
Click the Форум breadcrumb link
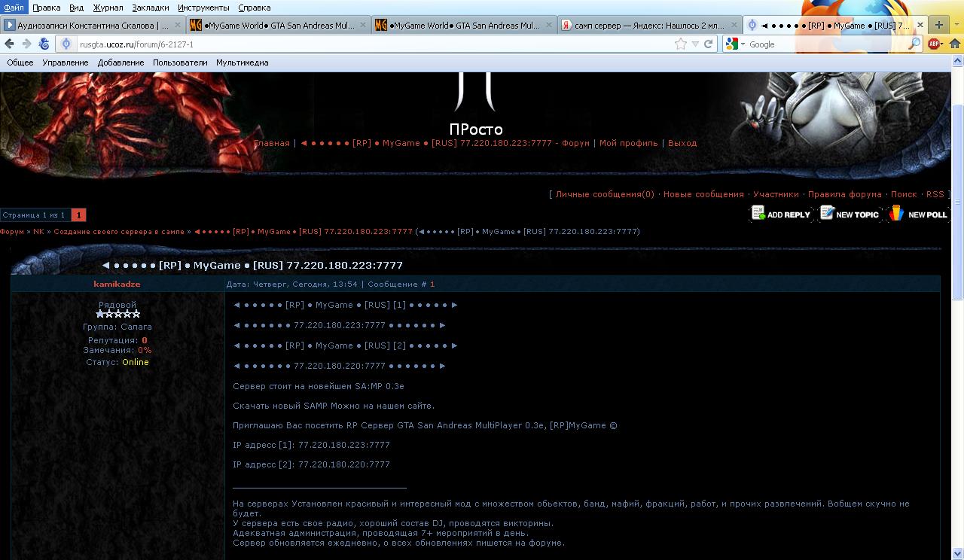click(x=12, y=232)
